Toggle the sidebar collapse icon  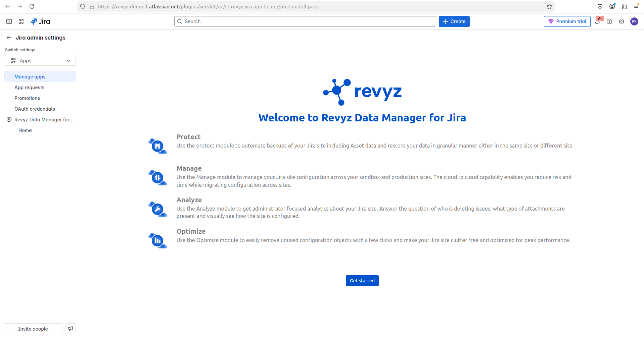tap(9, 21)
